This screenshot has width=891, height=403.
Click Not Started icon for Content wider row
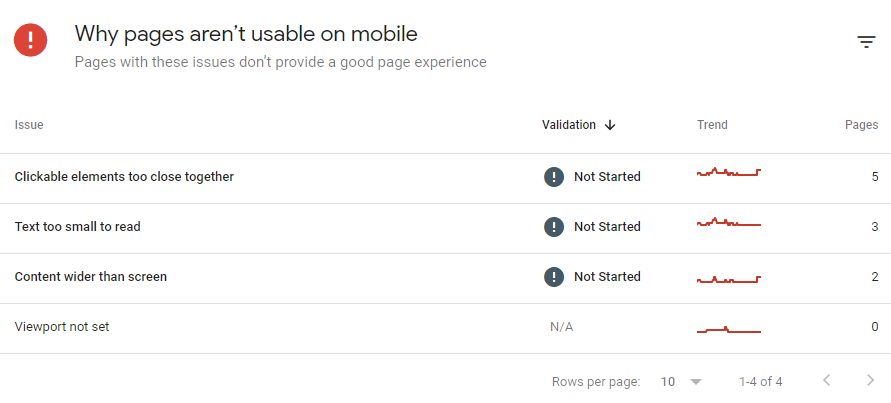pos(554,277)
